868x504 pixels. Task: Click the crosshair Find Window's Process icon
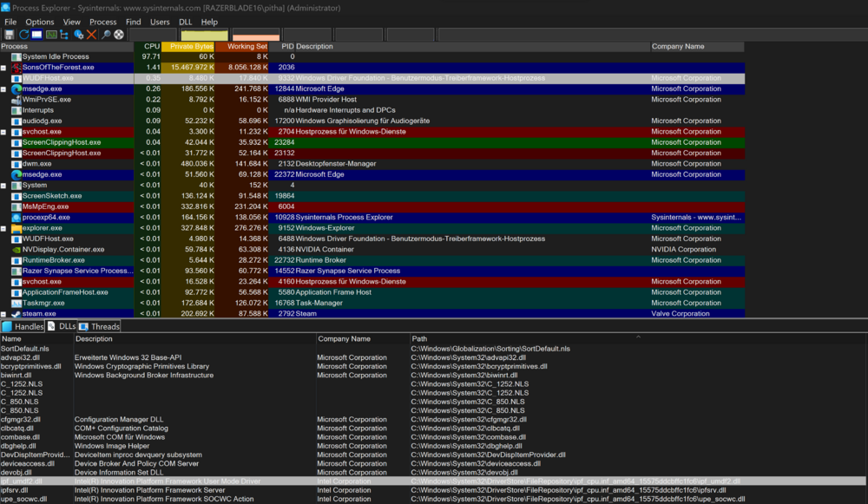tap(119, 35)
